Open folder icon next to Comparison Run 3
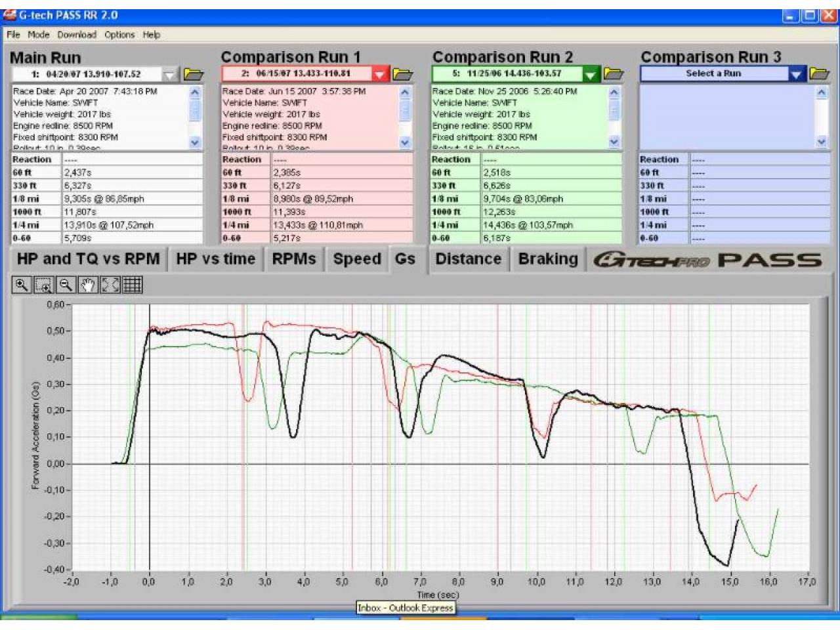Image resolution: width=840 pixels, height=630 pixels. tap(820, 73)
